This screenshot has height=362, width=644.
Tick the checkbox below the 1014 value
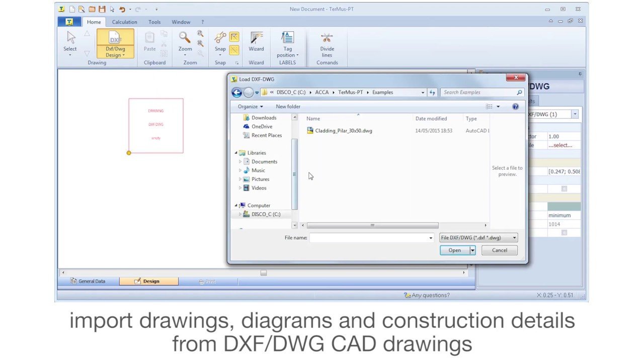point(564,233)
